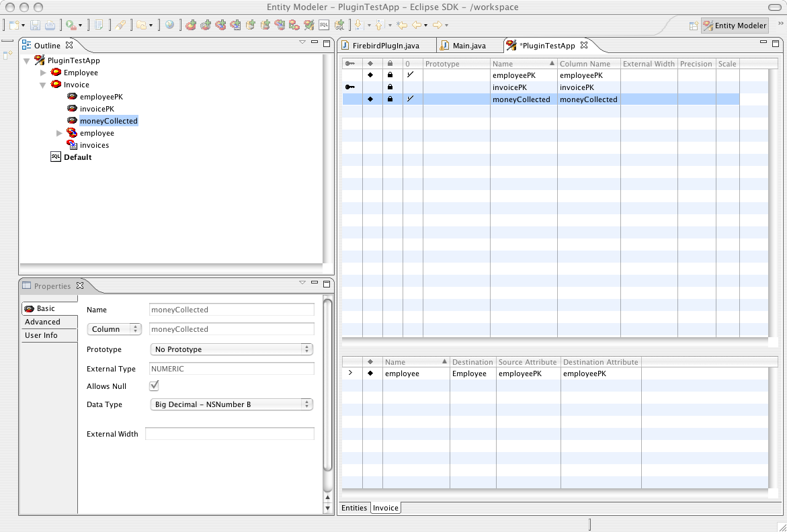
Task: Click the Last Edit Location arrow icon
Action: tap(401, 25)
